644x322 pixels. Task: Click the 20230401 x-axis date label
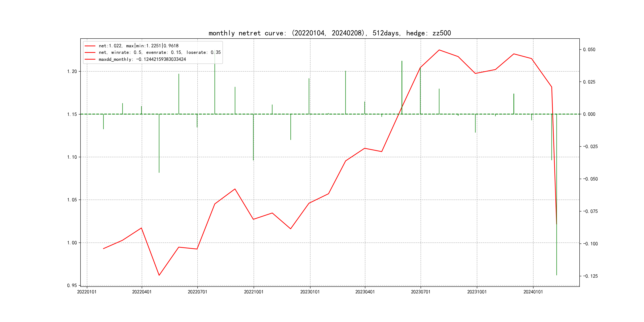[x=365, y=292]
